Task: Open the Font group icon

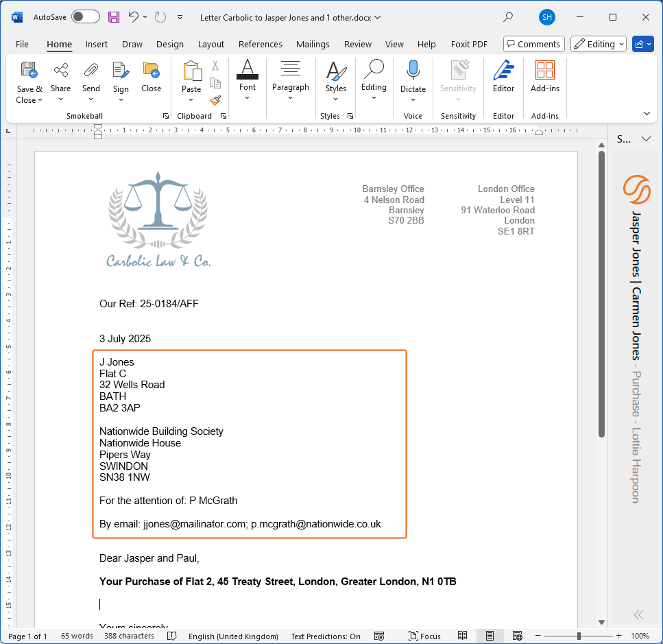Action: click(248, 69)
